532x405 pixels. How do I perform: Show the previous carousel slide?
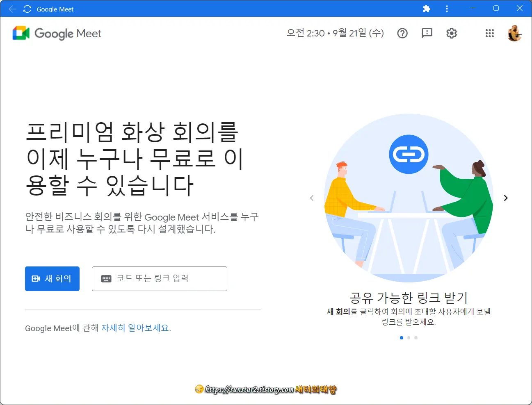click(x=312, y=198)
